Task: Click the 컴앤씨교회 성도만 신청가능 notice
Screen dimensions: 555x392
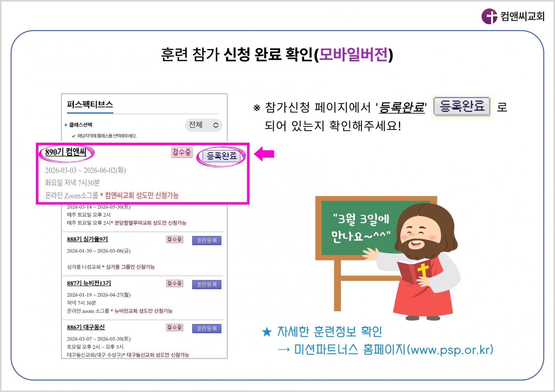Action: point(142,196)
